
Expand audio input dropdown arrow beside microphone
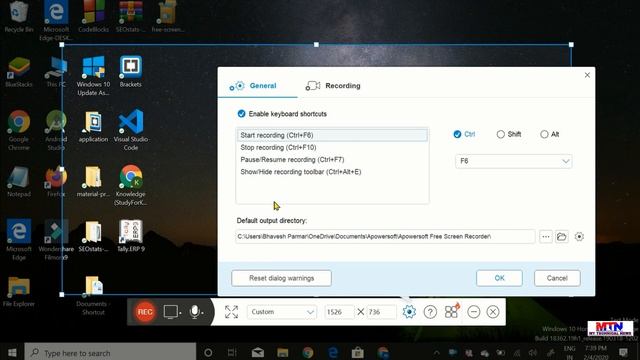coord(202,313)
